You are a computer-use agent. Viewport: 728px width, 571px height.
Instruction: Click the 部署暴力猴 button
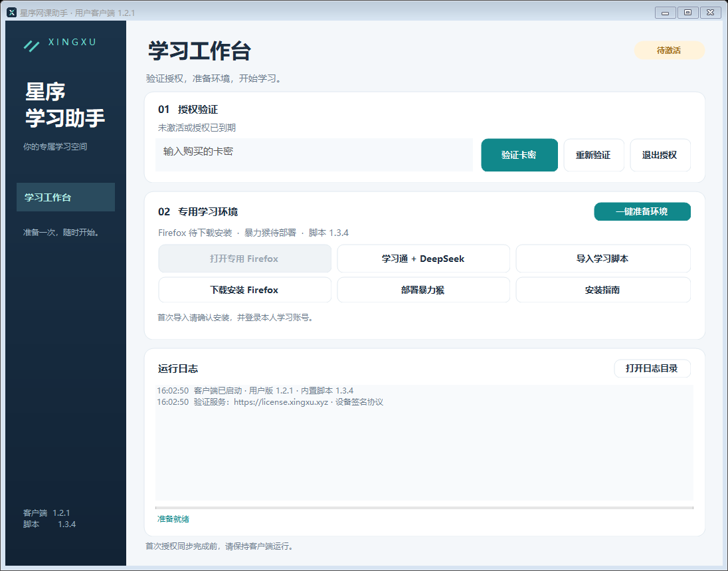point(423,289)
